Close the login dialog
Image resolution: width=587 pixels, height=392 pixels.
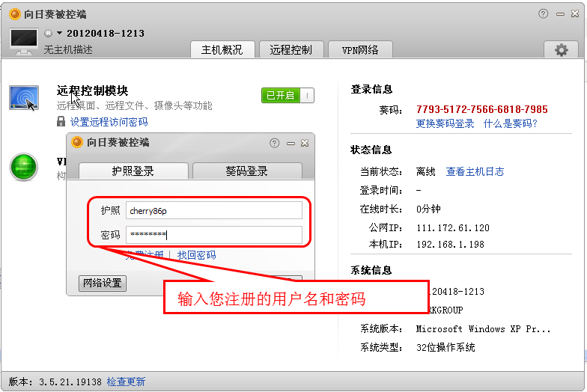[x=305, y=143]
